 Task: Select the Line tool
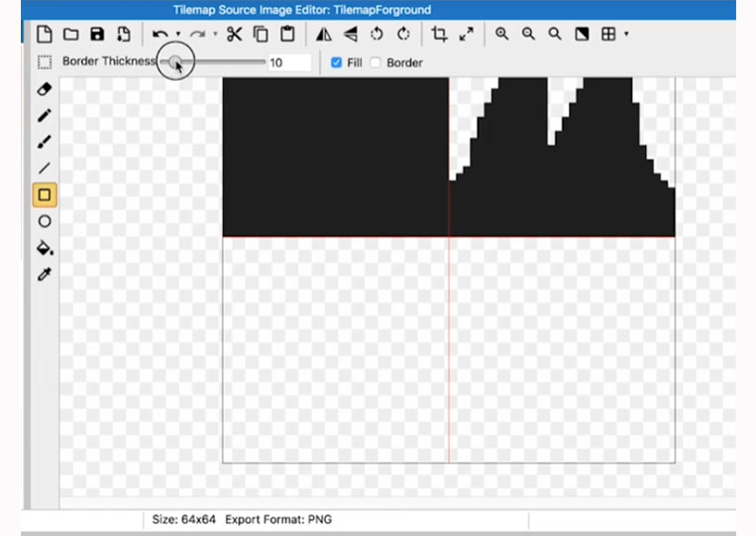coord(45,168)
